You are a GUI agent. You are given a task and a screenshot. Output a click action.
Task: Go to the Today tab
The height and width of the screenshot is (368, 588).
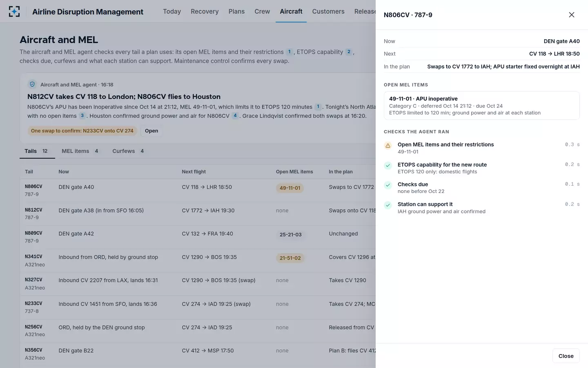[x=172, y=11]
